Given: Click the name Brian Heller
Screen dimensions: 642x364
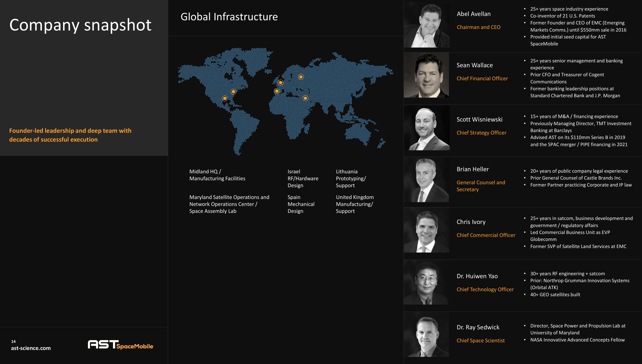Looking at the screenshot, I should coord(472,169).
